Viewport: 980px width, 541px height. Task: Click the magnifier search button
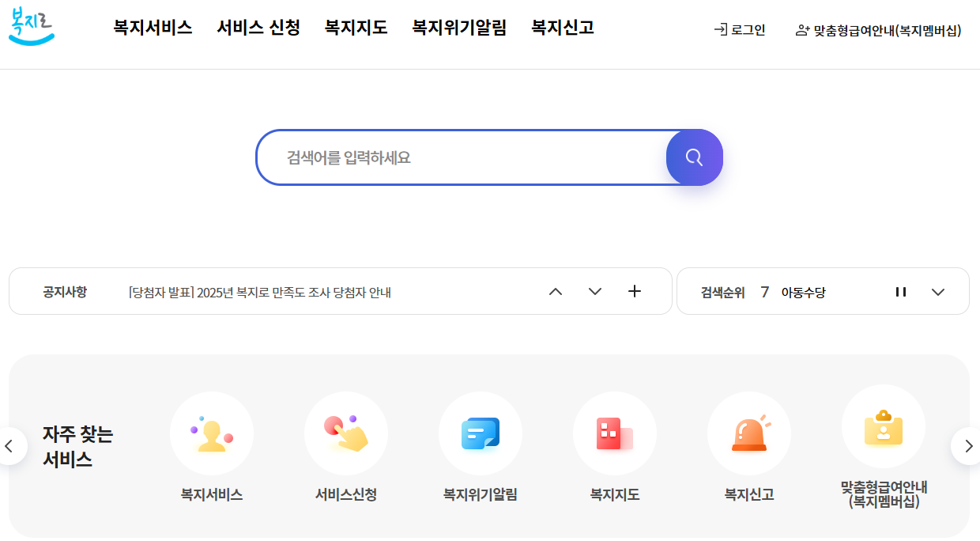tap(694, 157)
